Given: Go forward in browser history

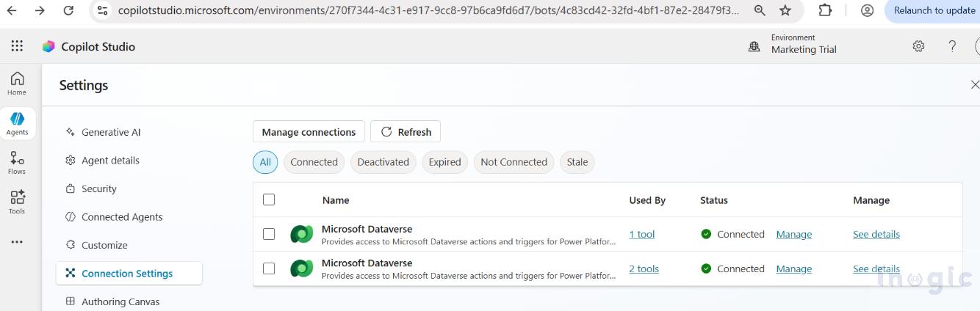Looking at the screenshot, I should [x=40, y=11].
